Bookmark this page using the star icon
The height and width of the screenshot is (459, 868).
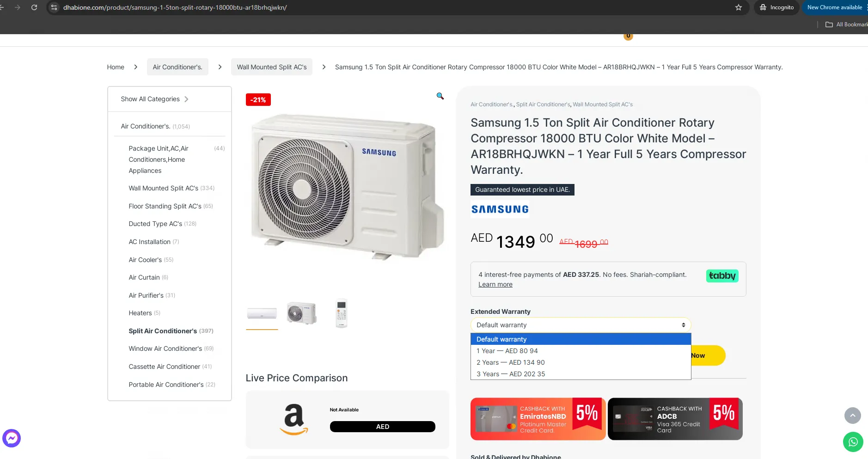739,7
